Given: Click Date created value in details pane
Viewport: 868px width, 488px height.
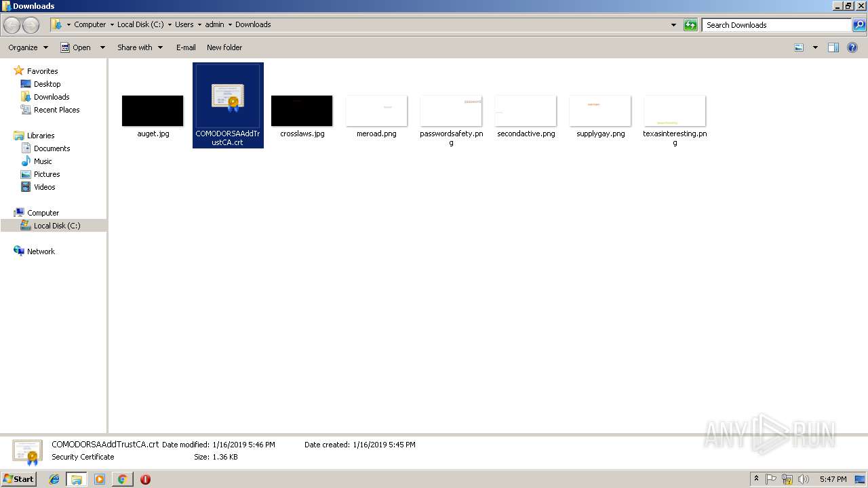Looking at the screenshot, I should 384,445.
